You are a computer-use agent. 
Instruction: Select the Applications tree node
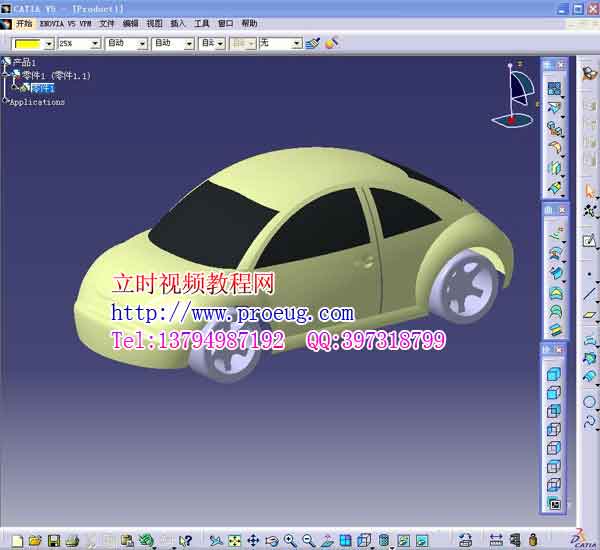point(37,102)
